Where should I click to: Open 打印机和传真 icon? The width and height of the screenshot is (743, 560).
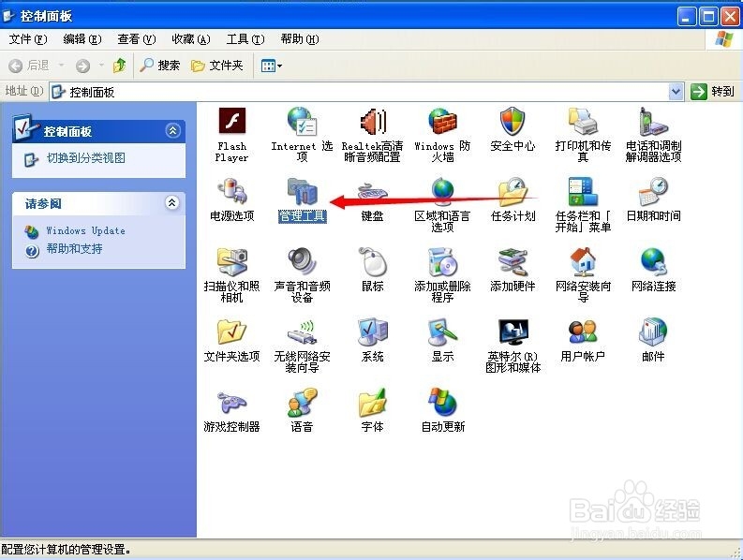pos(583,122)
